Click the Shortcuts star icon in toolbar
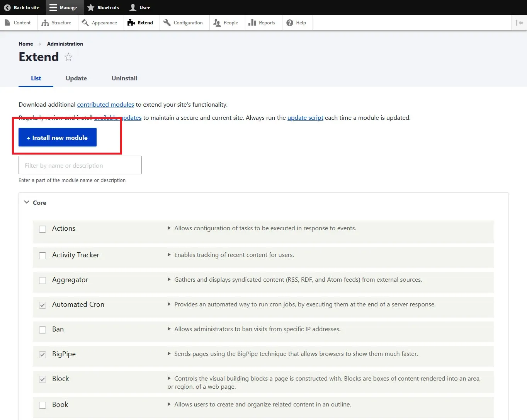Viewport: 527px width, 420px height. pos(91,7)
